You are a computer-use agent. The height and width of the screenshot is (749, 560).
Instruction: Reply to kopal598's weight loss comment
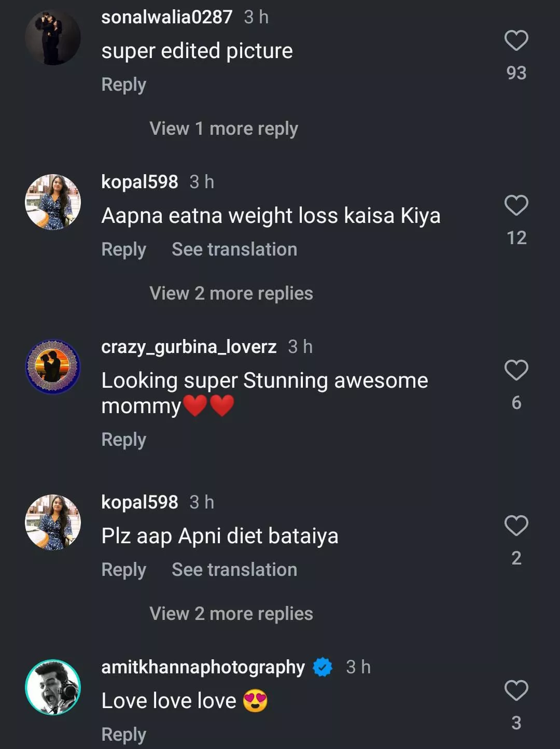[x=123, y=249]
